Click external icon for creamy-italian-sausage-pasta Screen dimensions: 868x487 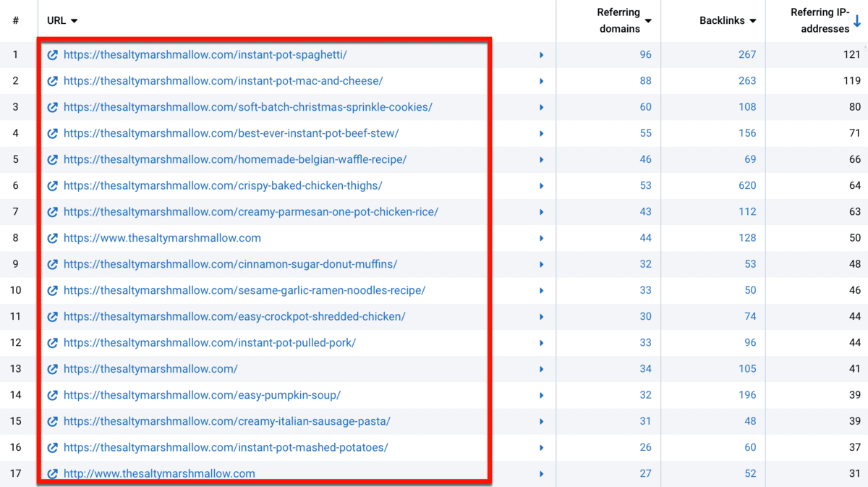pyautogui.click(x=52, y=421)
